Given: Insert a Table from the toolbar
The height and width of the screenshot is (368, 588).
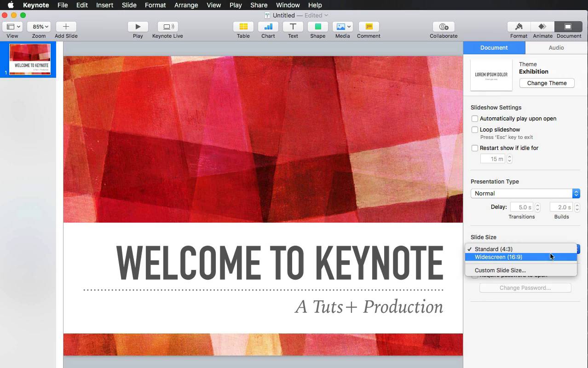Looking at the screenshot, I should pos(243,27).
